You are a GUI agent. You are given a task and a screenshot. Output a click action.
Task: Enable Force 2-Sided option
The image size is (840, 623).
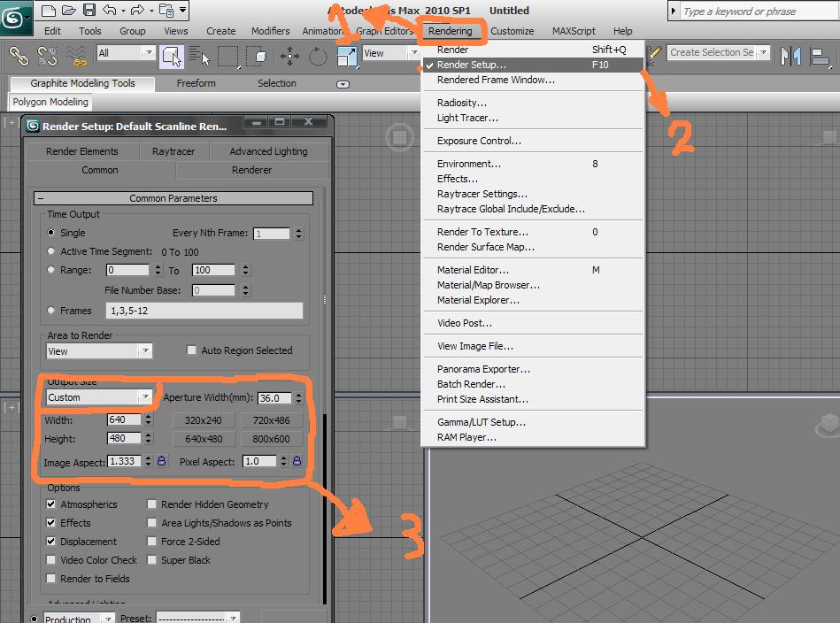[x=151, y=541]
